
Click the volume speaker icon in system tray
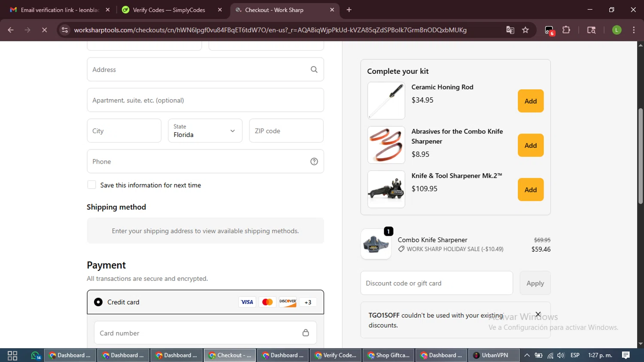[x=561, y=355]
